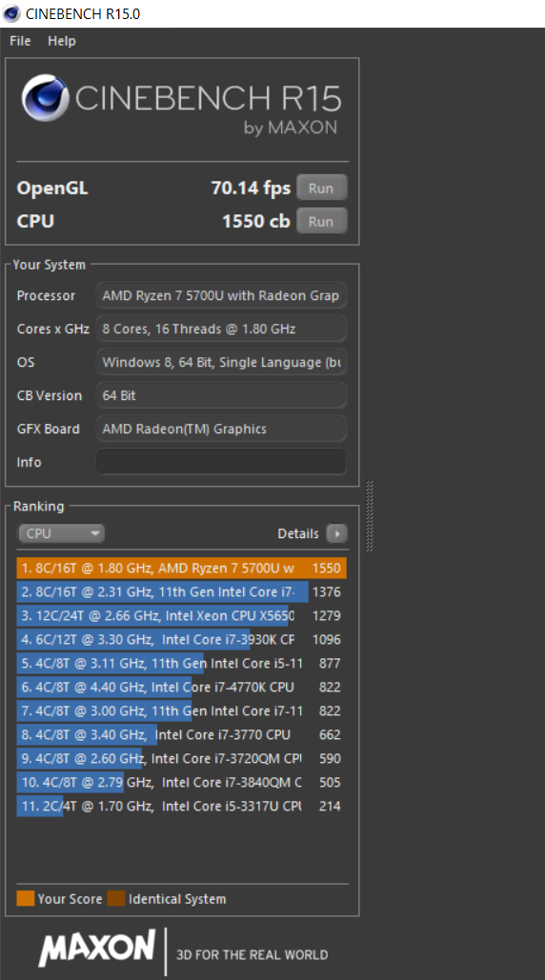Click the Cinebench R15 sphere logo
545x980 pixels.
point(45,98)
